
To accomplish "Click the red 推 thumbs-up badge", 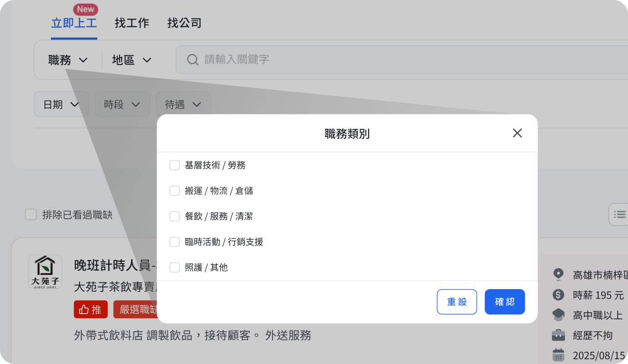I will [90, 310].
